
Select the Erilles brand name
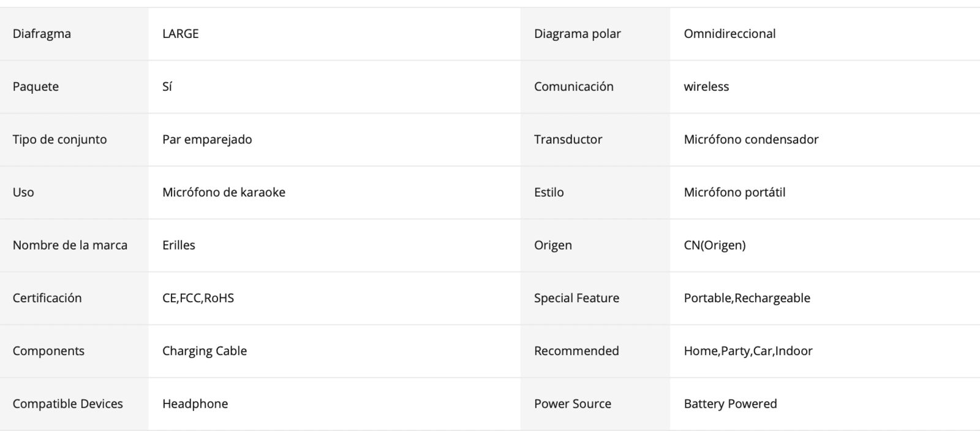[x=179, y=245]
